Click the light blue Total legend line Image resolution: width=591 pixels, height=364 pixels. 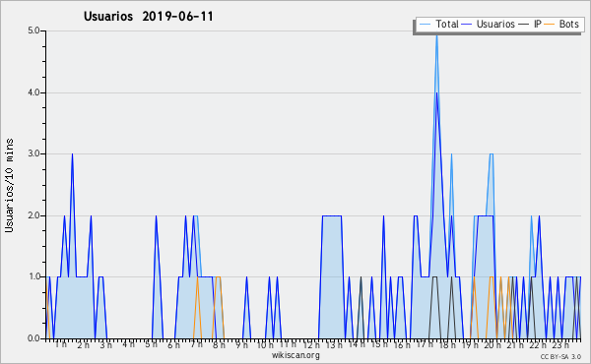(x=426, y=25)
